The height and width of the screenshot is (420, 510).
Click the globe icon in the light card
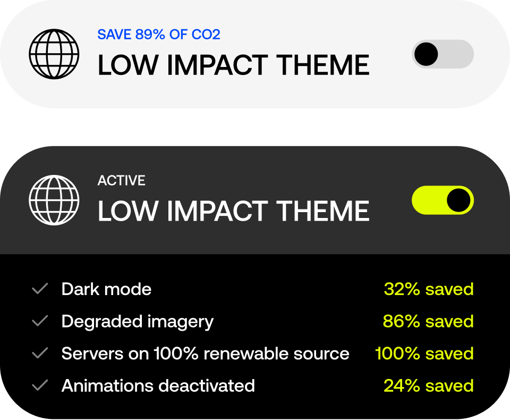pyautogui.click(x=54, y=54)
